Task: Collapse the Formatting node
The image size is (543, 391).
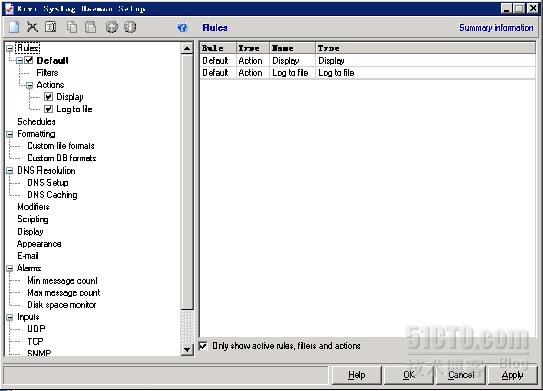Action: [x=10, y=134]
